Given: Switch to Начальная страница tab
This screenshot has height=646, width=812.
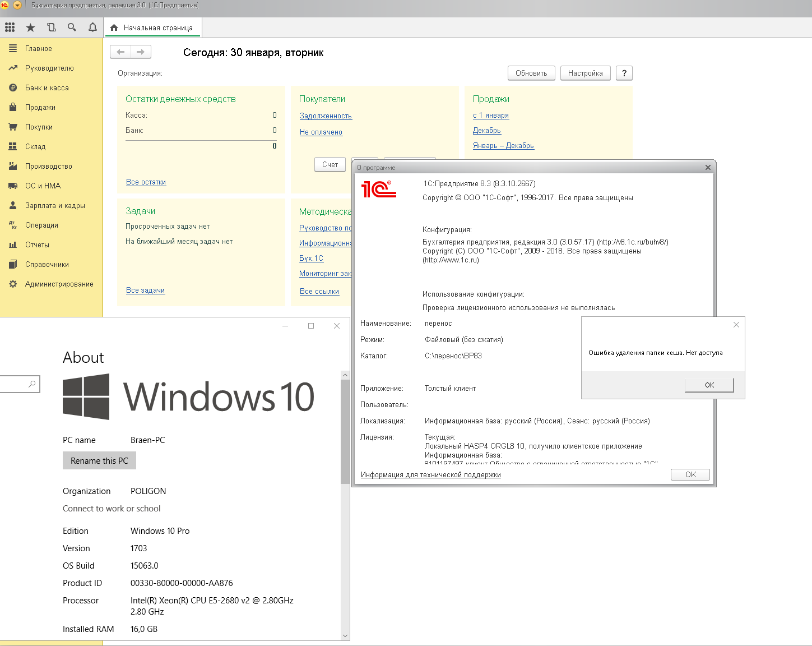Looking at the screenshot, I should (152, 27).
